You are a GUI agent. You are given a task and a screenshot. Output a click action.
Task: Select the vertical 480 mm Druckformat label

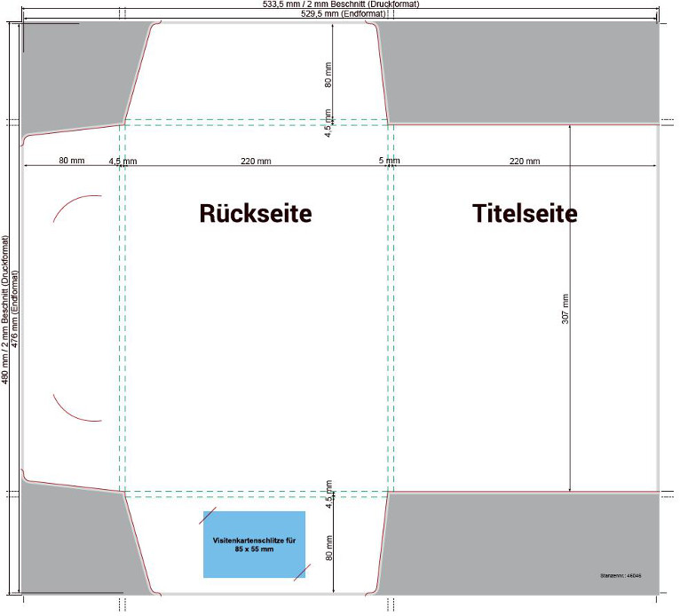point(5,309)
